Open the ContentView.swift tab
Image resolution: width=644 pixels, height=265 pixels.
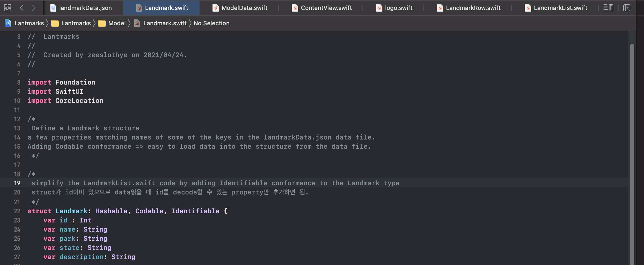tap(322, 8)
